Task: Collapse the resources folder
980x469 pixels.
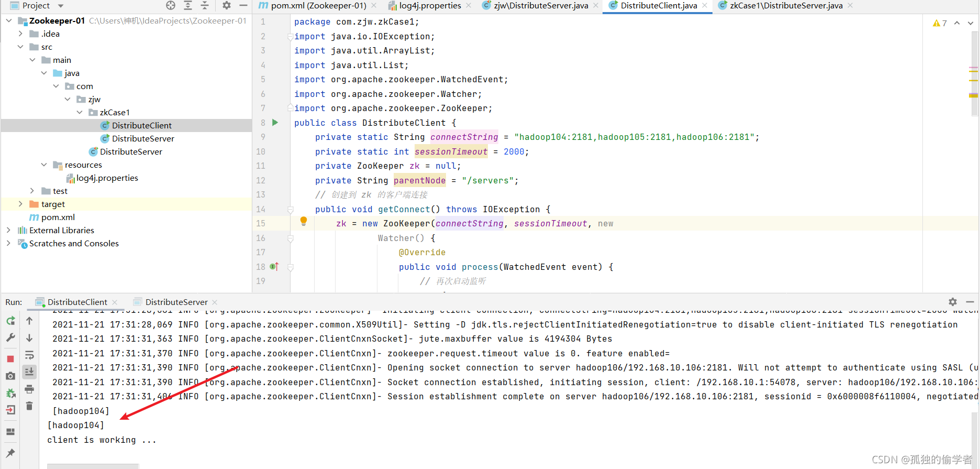Action: click(x=44, y=165)
